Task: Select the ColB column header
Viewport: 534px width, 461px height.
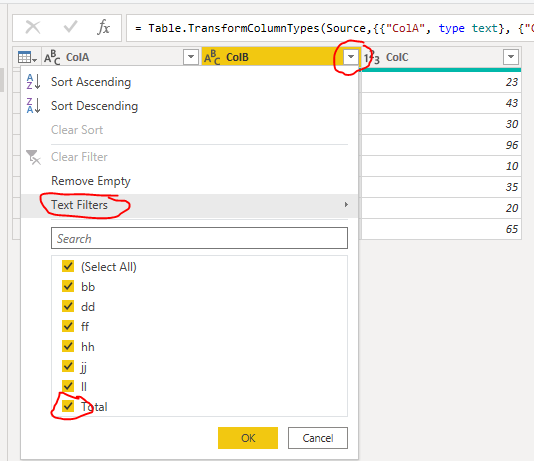Action: (281, 57)
